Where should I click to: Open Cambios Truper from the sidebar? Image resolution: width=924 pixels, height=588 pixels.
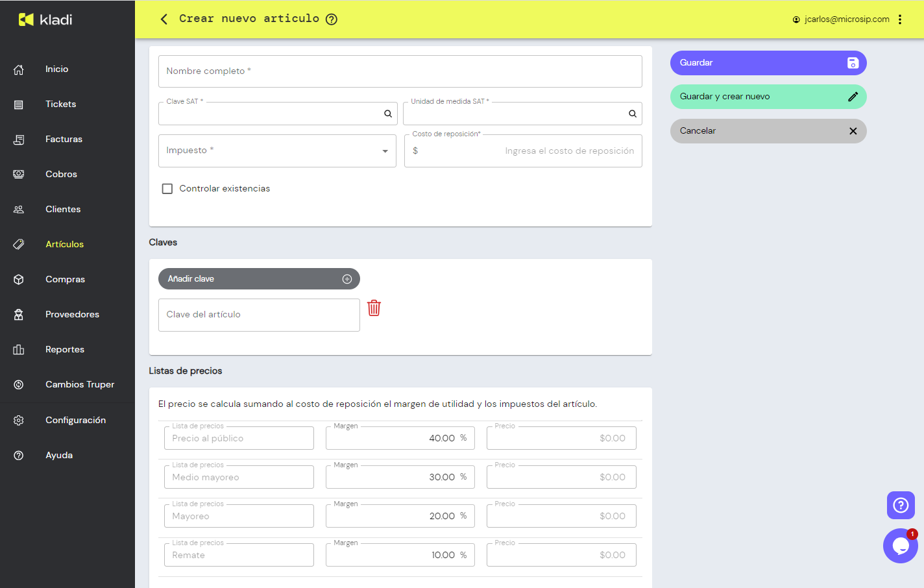79,384
